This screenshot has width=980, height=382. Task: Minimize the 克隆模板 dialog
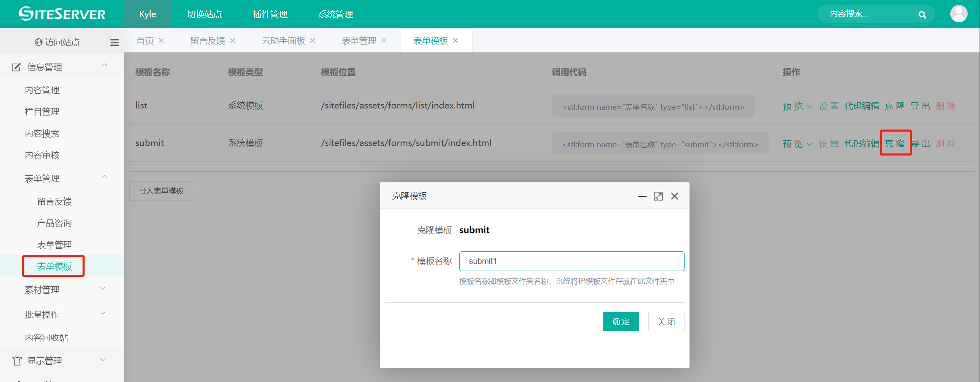pyautogui.click(x=642, y=196)
